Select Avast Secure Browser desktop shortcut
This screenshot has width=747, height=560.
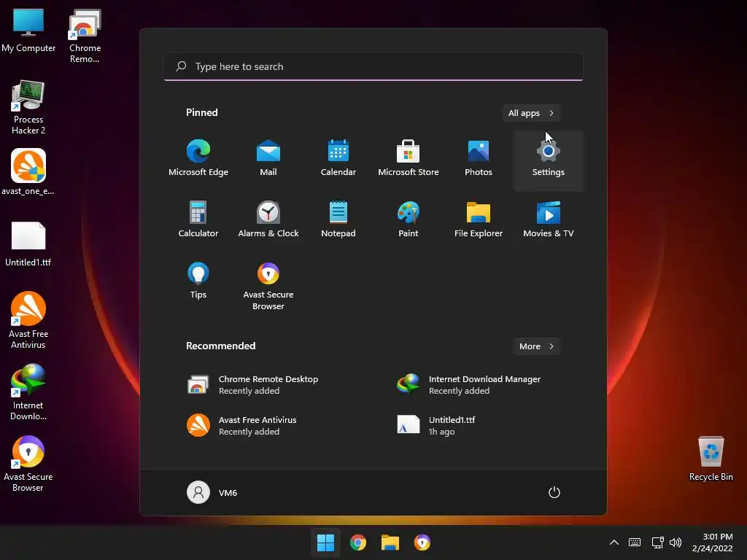coord(28,463)
